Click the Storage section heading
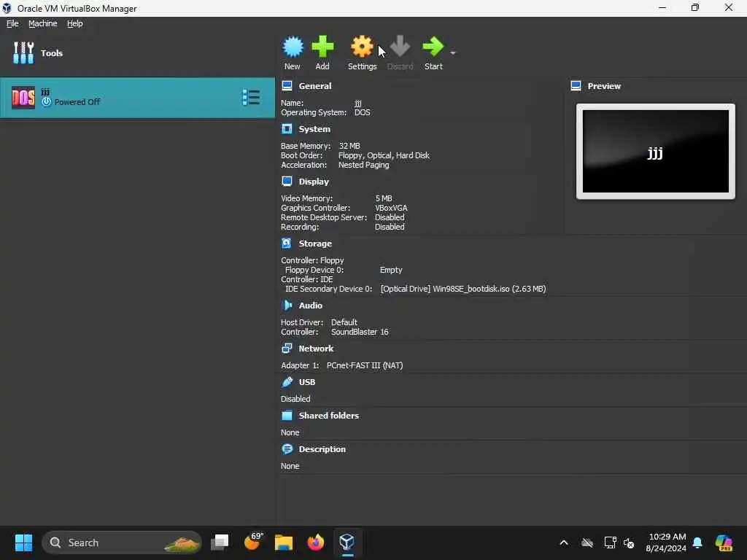Viewport: 747px width, 560px height. click(315, 244)
